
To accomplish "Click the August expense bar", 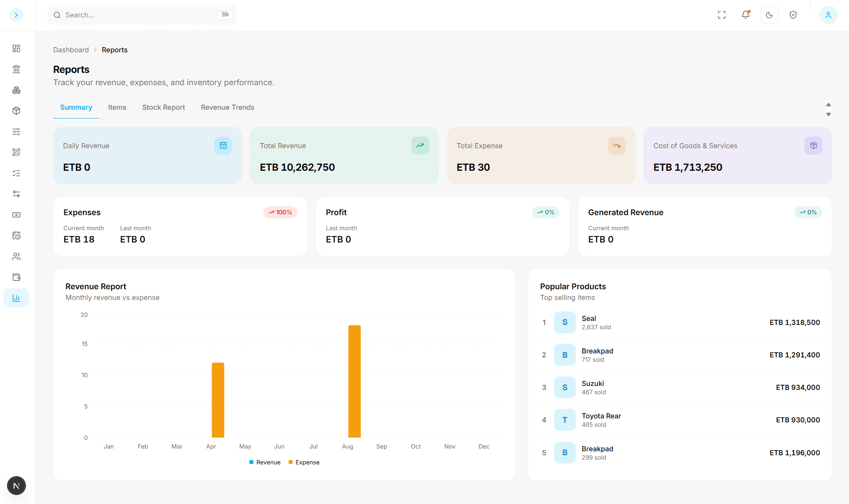I will tap(355, 381).
